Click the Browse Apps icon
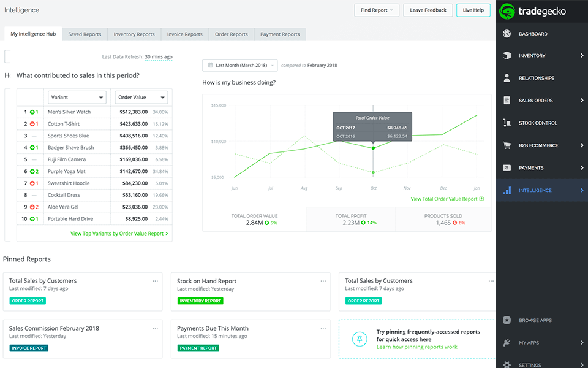The height and width of the screenshot is (368, 588). (507, 320)
